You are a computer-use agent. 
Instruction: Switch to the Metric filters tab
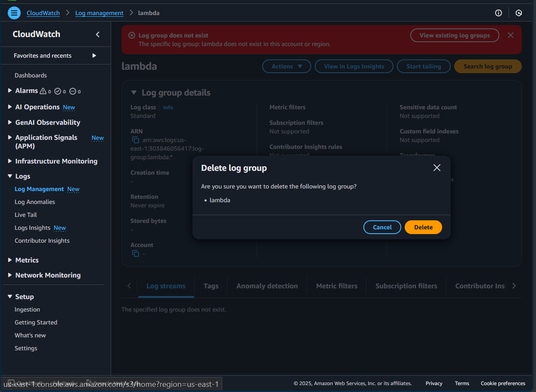[337, 286]
